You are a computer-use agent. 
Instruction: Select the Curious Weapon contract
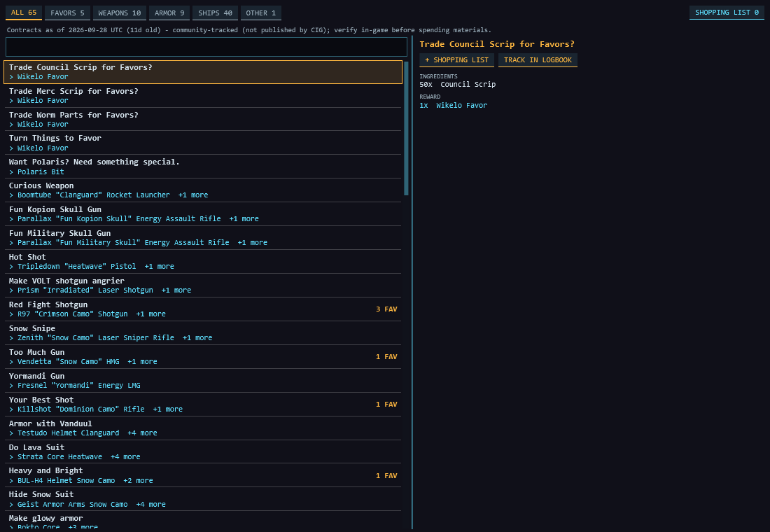pos(203,190)
